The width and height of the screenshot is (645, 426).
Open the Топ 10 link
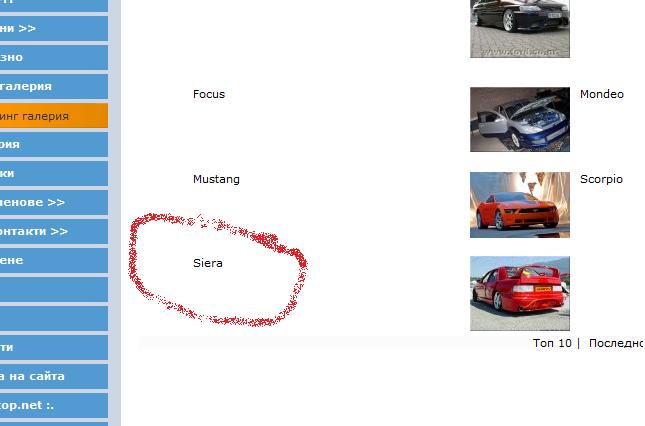552,343
